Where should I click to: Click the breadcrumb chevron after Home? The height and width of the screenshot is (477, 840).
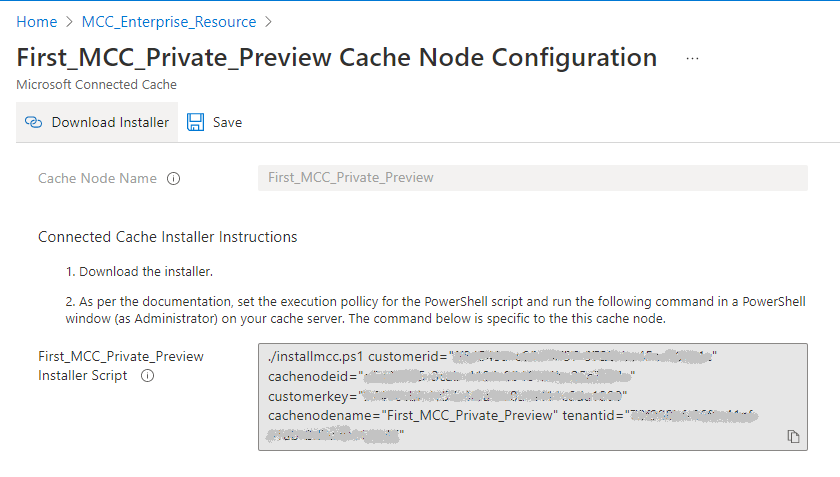click(x=70, y=22)
